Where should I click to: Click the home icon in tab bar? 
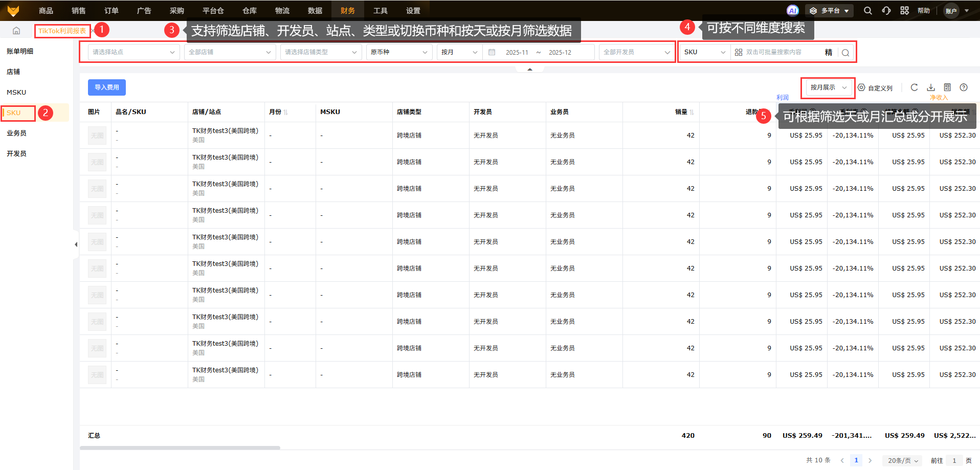[x=16, y=31]
